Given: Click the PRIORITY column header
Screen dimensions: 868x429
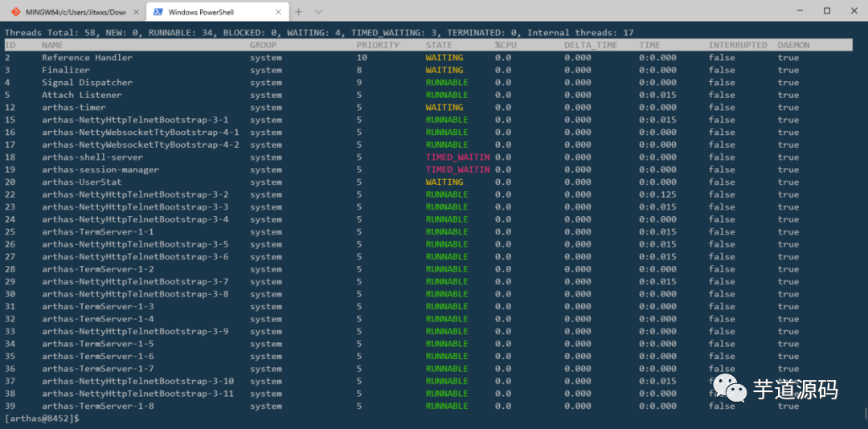Looking at the screenshot, I should (378, 45).
